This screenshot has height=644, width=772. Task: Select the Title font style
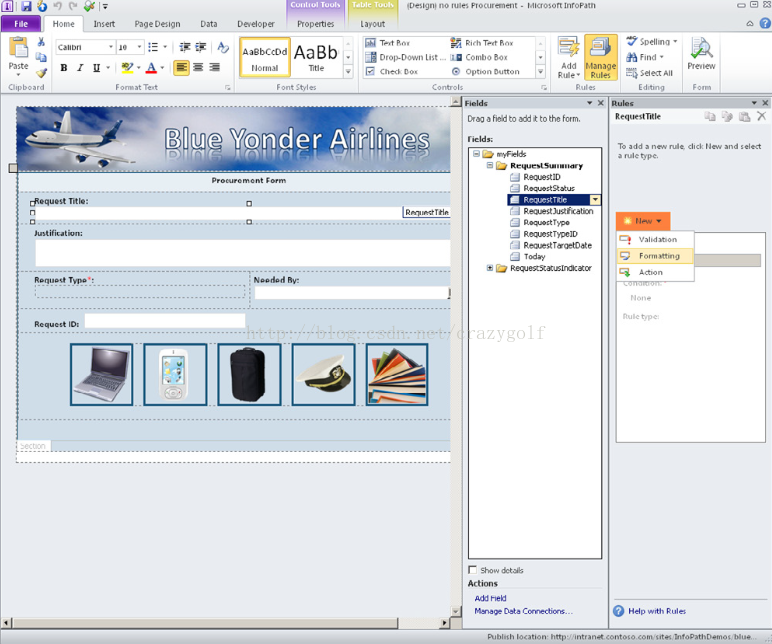pos(316,57)
